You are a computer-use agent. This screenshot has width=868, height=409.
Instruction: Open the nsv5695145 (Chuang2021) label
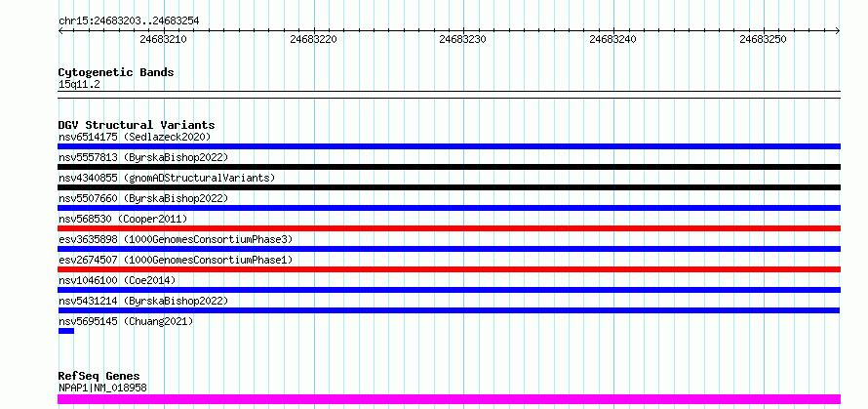click(126, 321)
